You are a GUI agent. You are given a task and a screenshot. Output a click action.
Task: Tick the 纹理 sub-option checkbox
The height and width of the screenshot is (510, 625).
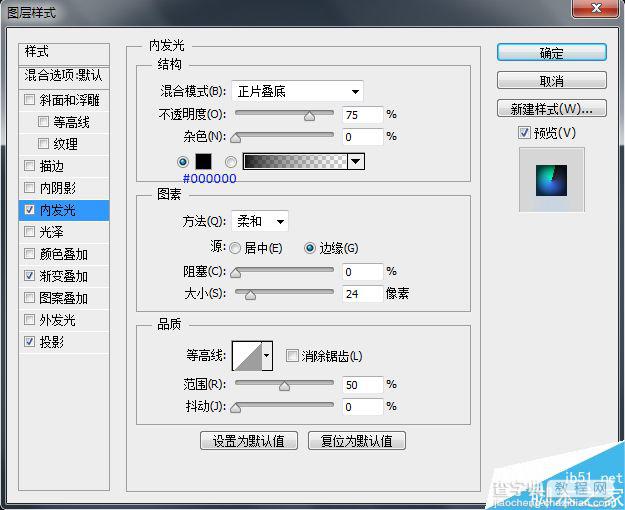click(x=43, y=143)
